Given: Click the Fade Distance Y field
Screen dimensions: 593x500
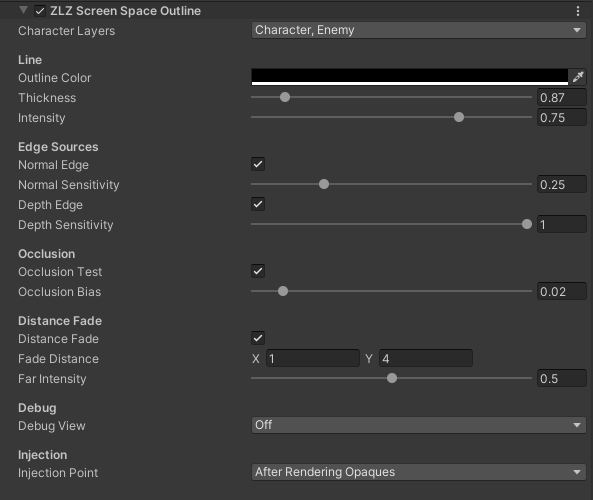Looking at the screenshot, I should [x=426, y=359].
